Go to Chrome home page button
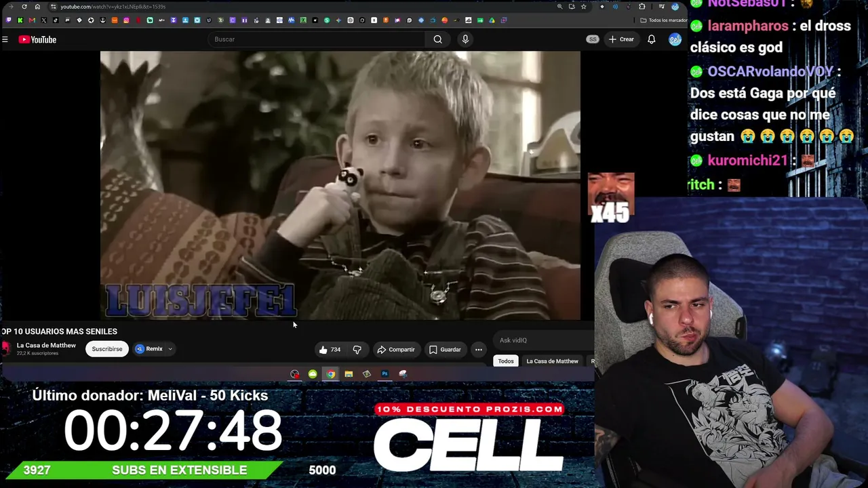868x488 pixels. (37, 7)
